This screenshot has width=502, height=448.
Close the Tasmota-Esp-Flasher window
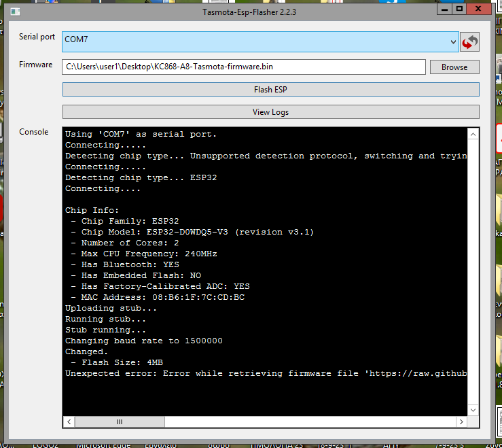click(481, 10)
